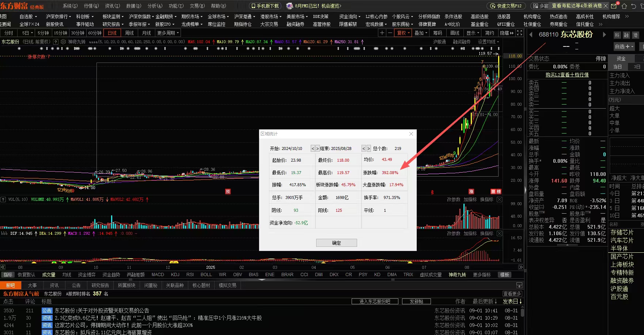Toggle the 筹码 chip distribution view
Viewport: 644px width, 335px height.
[437, 33]
